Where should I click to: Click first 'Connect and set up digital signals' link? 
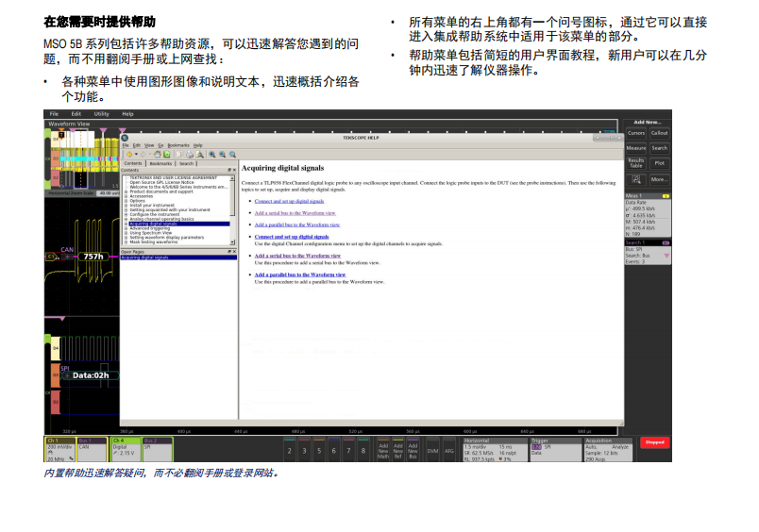coord(289,201)
